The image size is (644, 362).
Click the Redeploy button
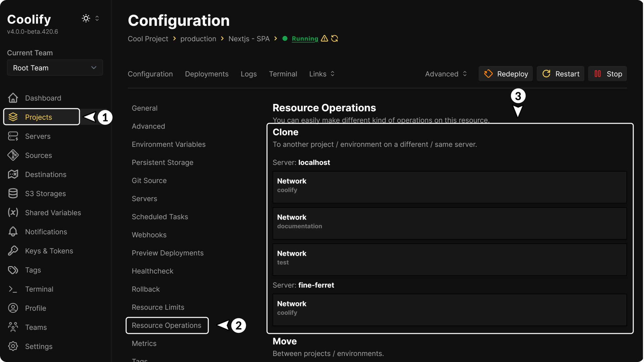point(505,73)
